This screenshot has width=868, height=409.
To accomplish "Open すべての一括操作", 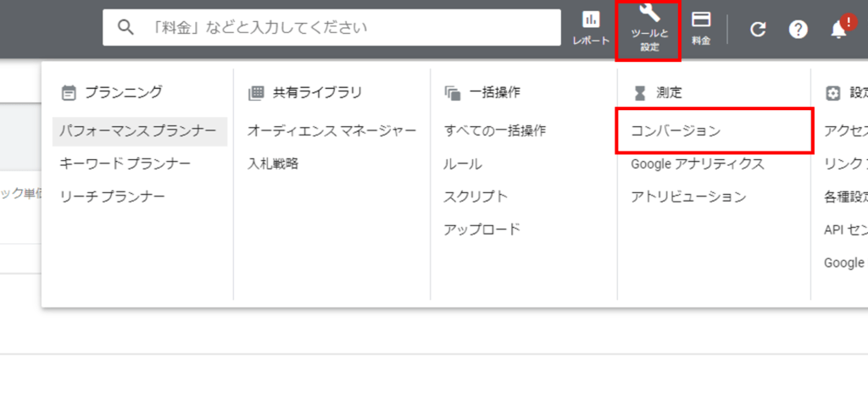I will (495, 131).
